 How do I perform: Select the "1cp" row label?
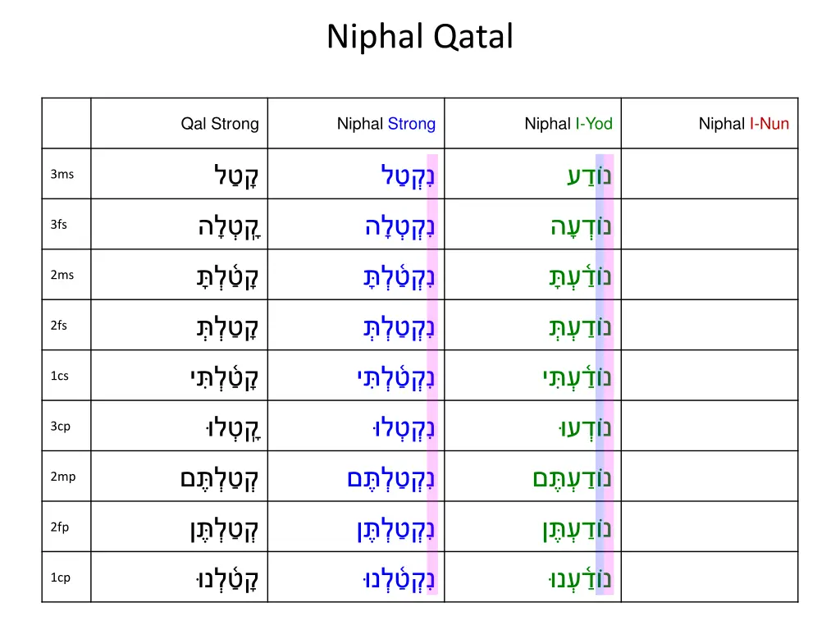click(61, 577)
